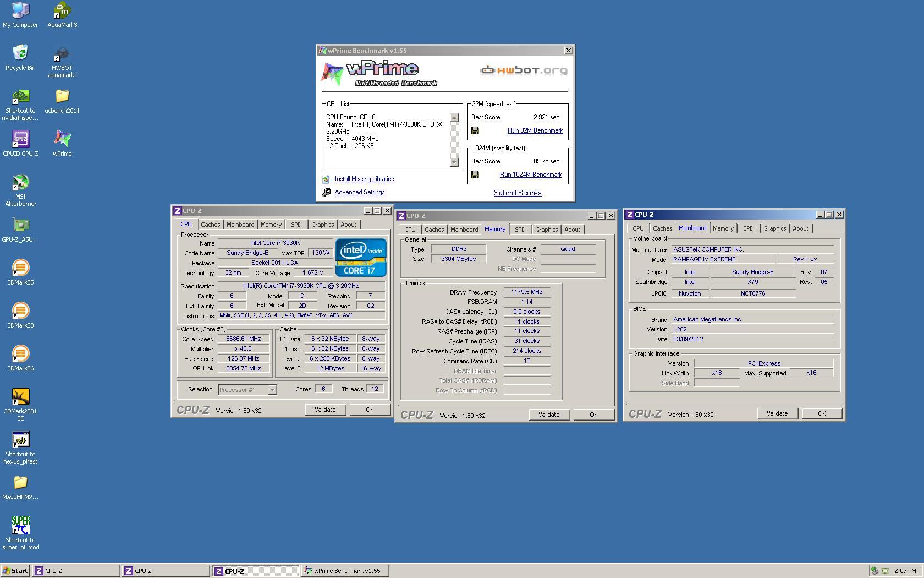
Task: Open SPD tab in Memory CPU-Z window
Action: [x=520, y=230]
